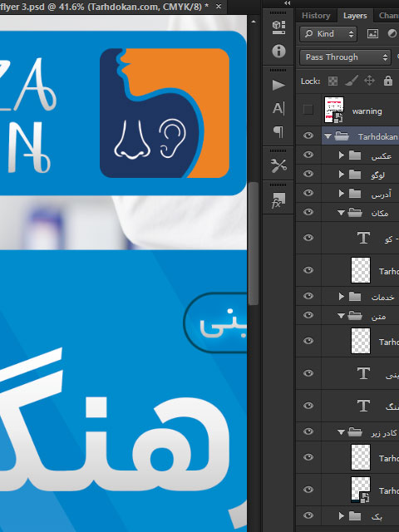Open the Character panel icon
Image resolution: width=399 pixels, height=532 pixels.
(x=278, y=108)
